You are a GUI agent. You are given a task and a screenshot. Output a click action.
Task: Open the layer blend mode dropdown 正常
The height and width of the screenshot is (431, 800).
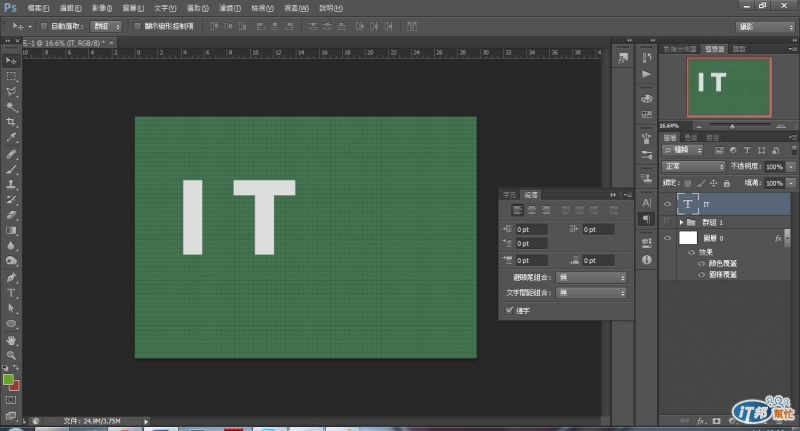(x=694, y=166)
